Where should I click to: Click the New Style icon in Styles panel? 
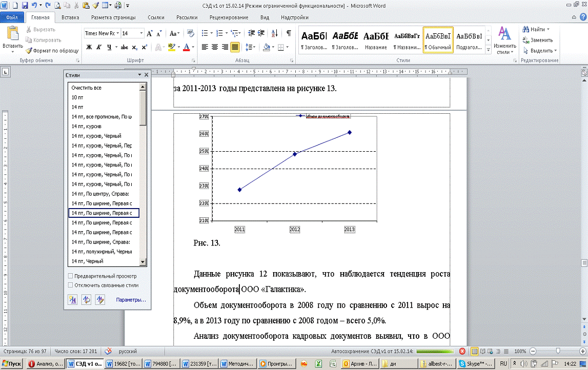(x=72, y=300)
